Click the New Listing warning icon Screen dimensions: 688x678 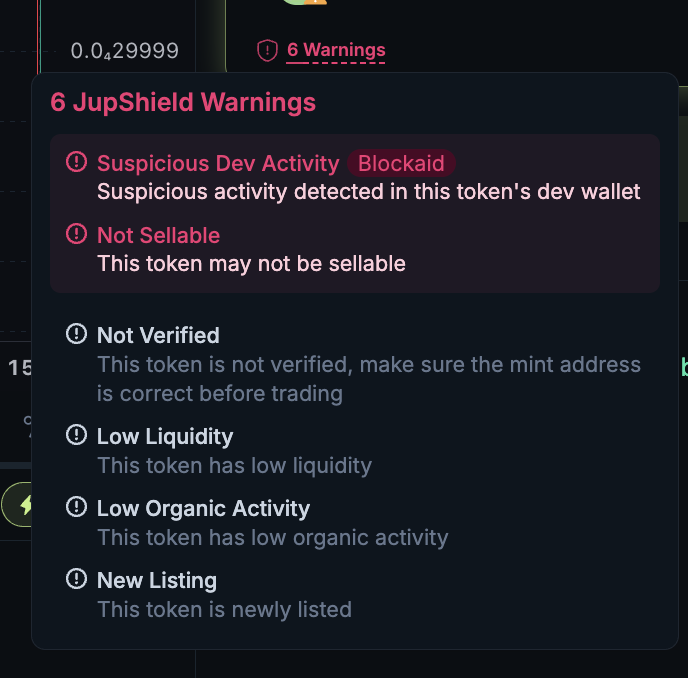point(76,579)
